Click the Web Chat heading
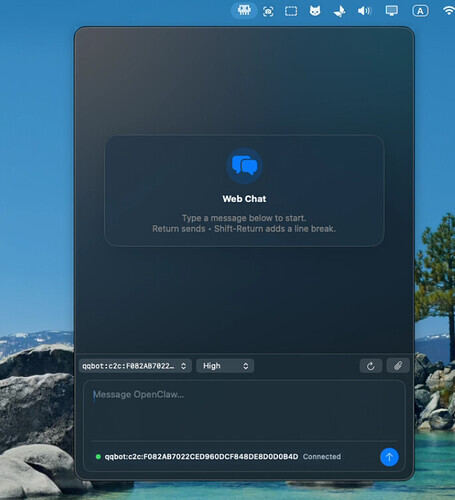The height and width of the screenshot is (500, 455). coord(244,199)
